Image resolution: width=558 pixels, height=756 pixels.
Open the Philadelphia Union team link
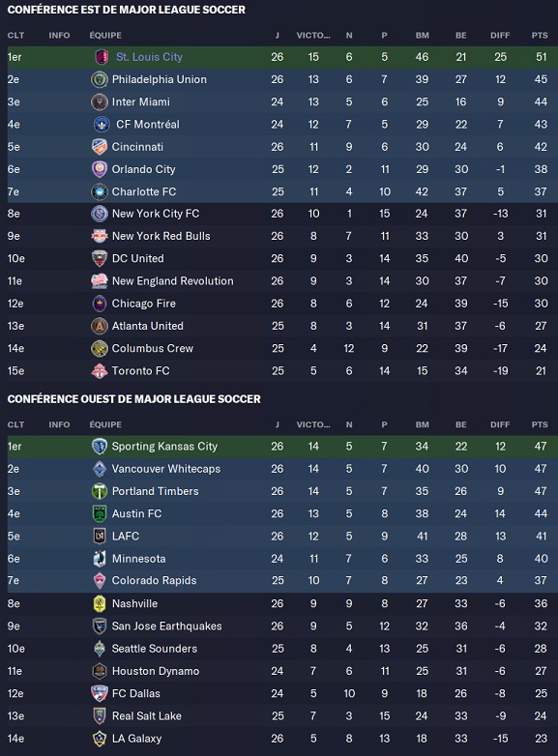[160, 79]
